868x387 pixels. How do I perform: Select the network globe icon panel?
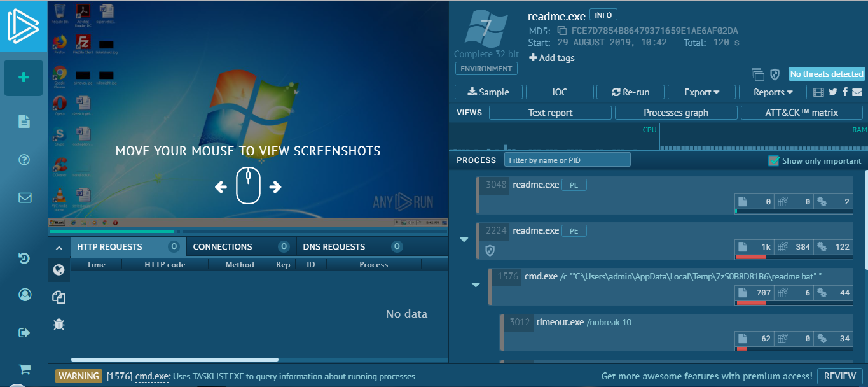[x=59, y=270]
